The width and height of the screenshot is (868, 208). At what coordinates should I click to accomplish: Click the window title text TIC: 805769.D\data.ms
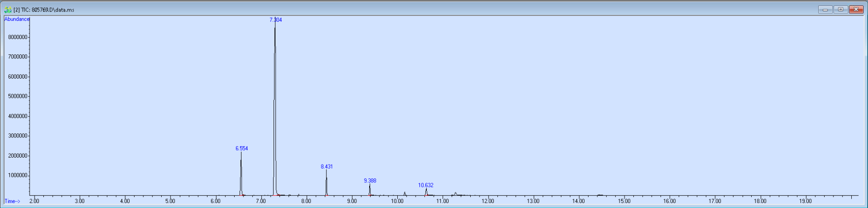click(43, 10)
